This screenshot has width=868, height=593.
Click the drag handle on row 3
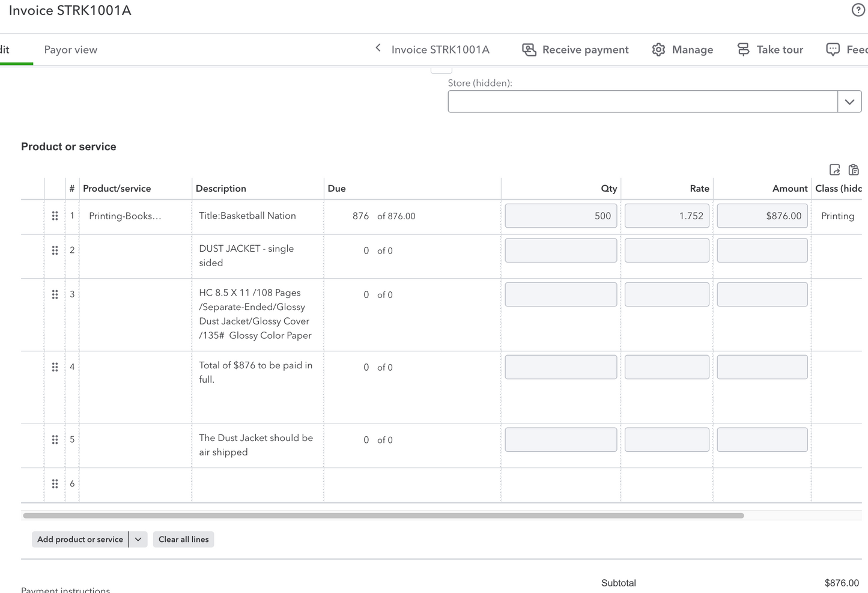click(55, 294)
